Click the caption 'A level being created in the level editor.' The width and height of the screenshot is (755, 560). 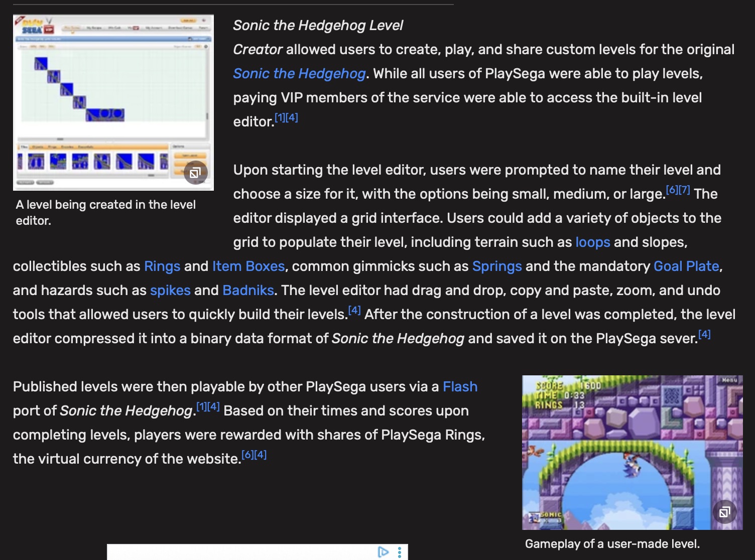105,213
